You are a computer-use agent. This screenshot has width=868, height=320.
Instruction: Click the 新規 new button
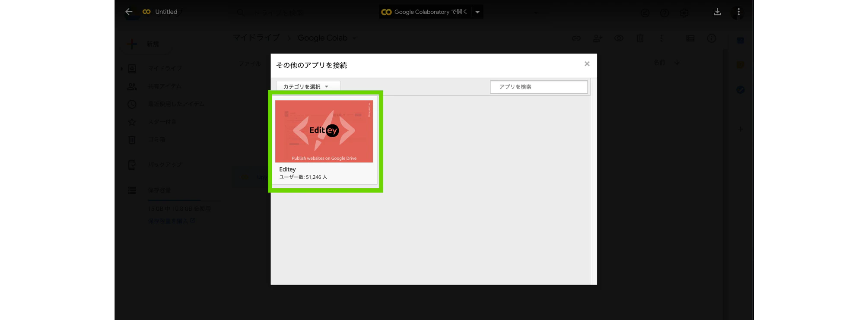[x=146, y=44]
